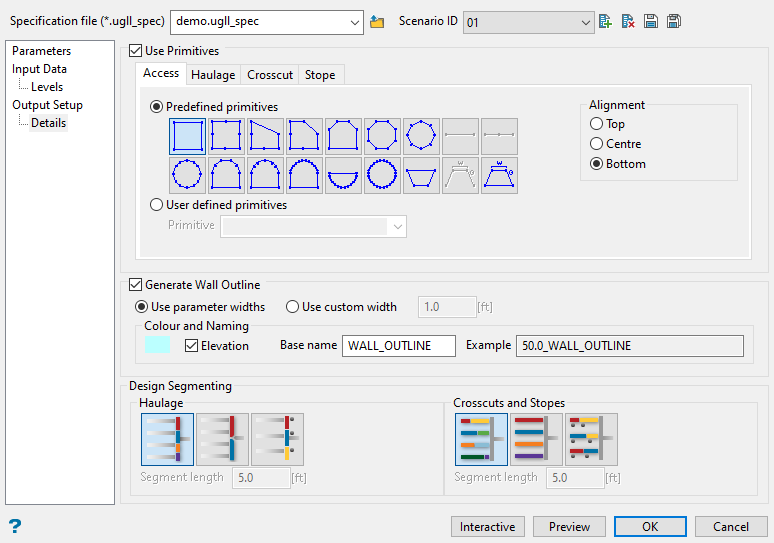Select the third Haulage segmenting style
This screenshot has height=543, width=774.
(x=277, y=440)
